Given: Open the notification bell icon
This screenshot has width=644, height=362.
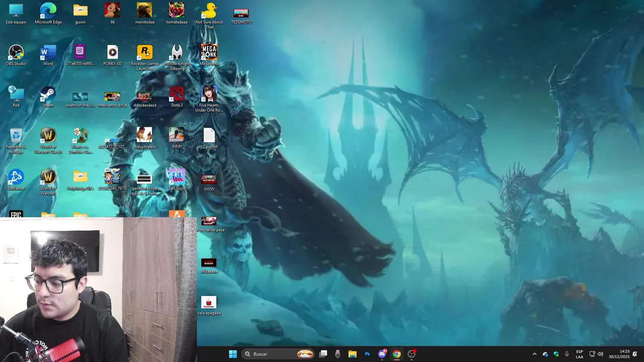Looking at the screenshot, I should pos(635,354).
